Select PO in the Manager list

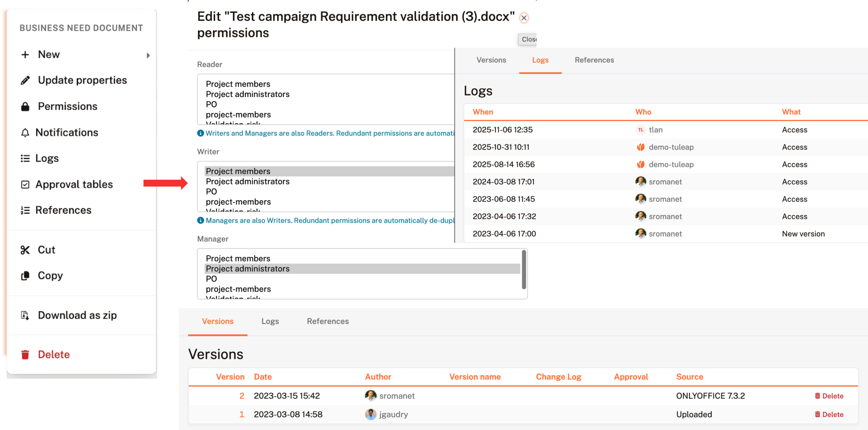pyautogui.click(x=211, y=279)
